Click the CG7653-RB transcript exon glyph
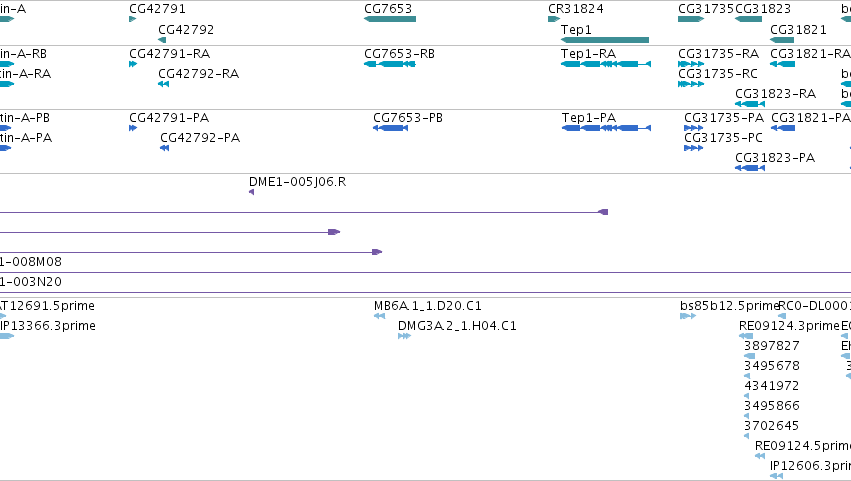The width and height of the screenshot is (851, 481). (x=390, y=64)
